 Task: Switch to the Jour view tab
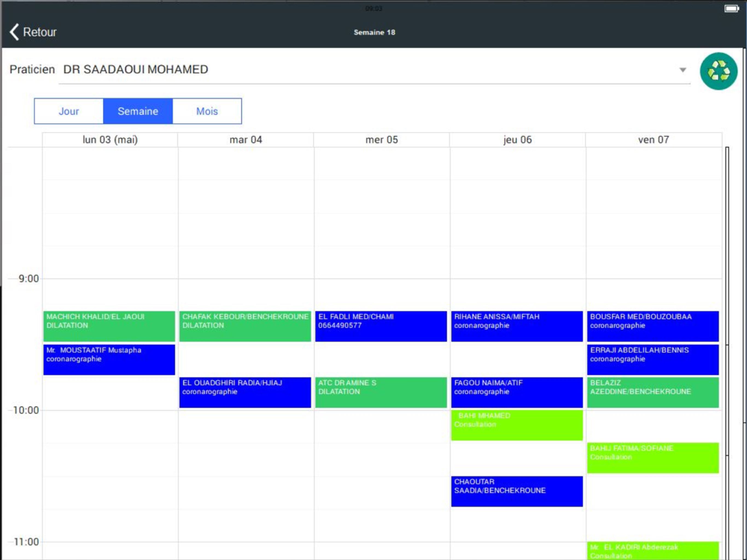coord(69,111)
